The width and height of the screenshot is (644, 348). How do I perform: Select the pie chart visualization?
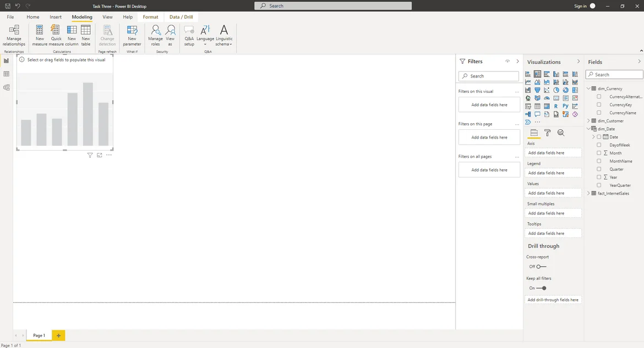coord(556,90)
